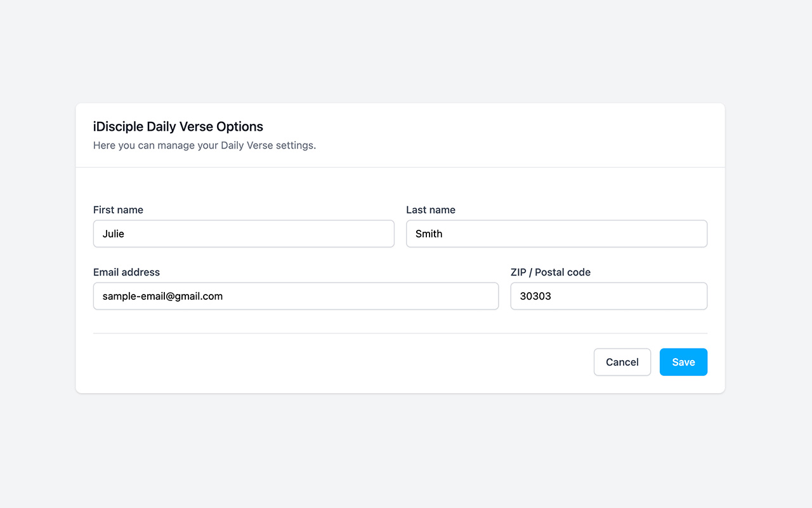
Task: Click the 'Email address' label
Action: [126, 272]
